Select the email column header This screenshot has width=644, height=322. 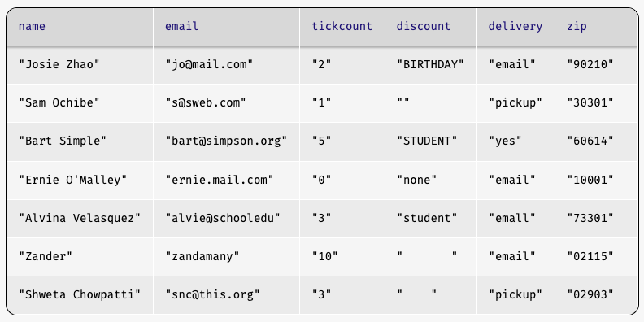pos(226,27)
